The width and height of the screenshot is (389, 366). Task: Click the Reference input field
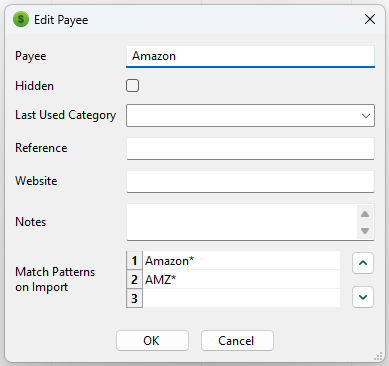[x=250, y=148]
